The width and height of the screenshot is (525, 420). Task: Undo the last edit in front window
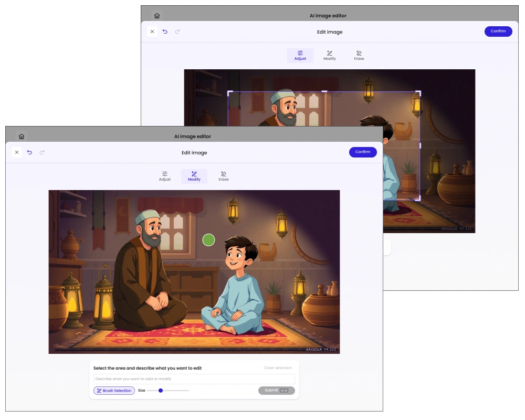click(29, 152)
